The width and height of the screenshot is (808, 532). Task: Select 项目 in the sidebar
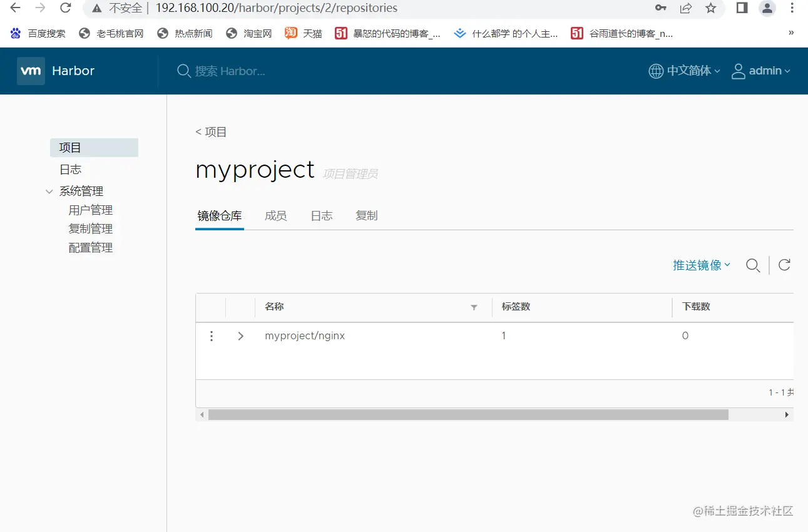[94, 148]
